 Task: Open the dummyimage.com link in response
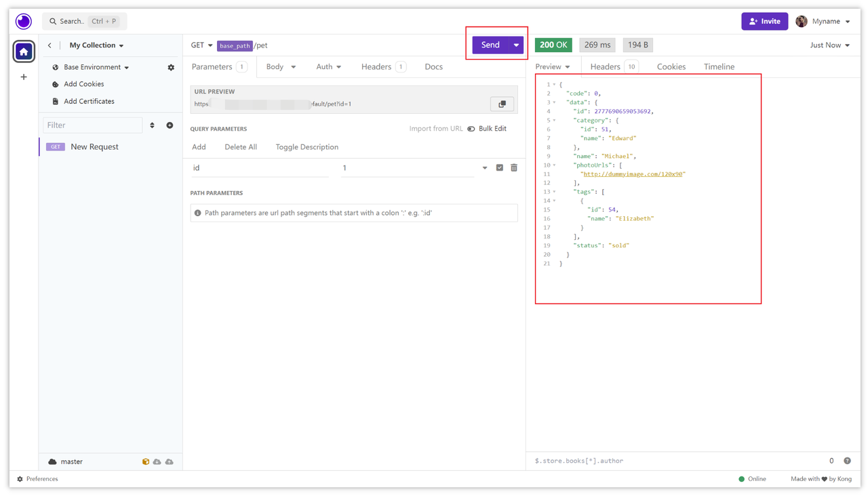(x=633, y=174)
